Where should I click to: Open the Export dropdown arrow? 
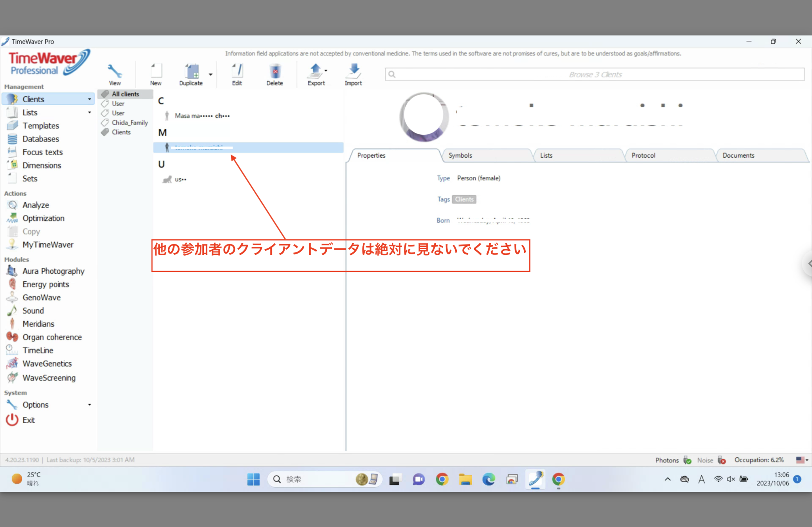click(x=326, y=71)
